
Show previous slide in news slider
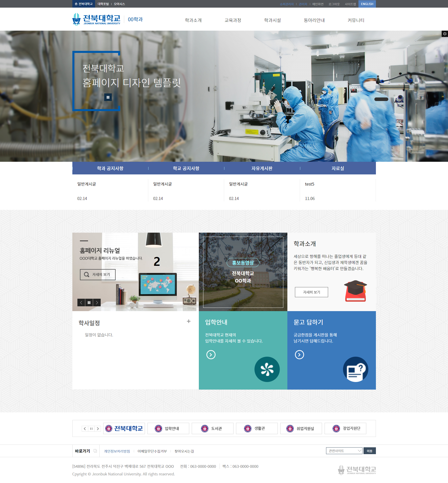(x=81, y=303)
